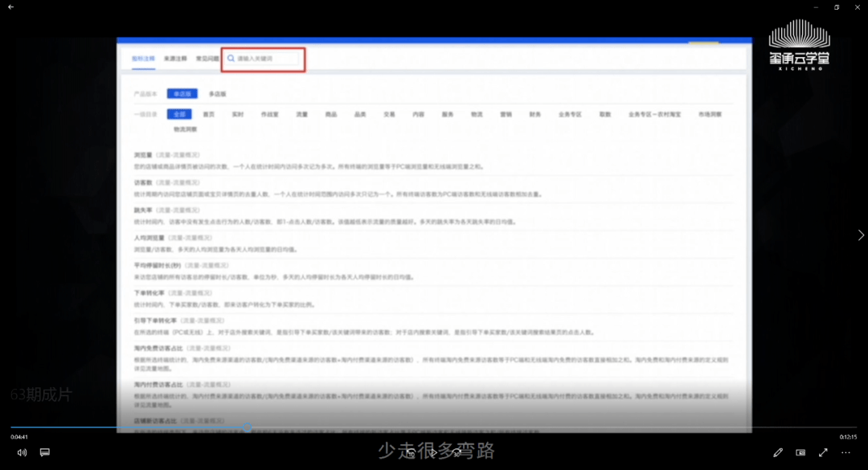This screenshot has width=868, height=470.
Task: Filter by the 实时 category
Action: click(x=237, y=114)
